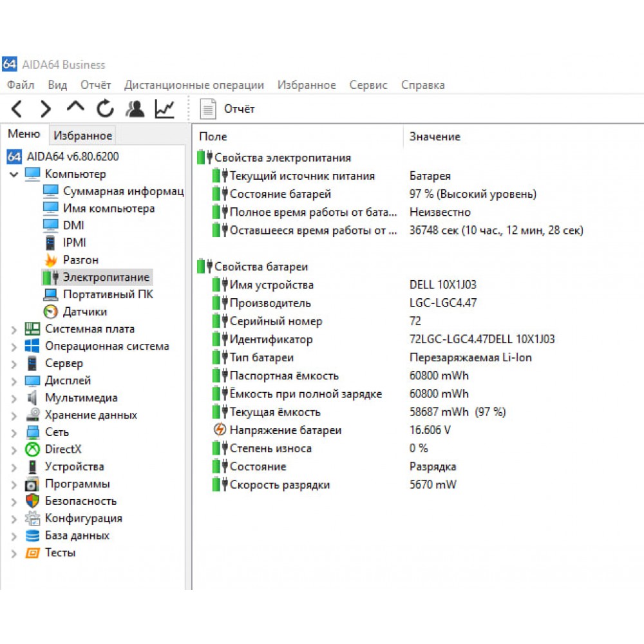
Task: Select the Скорость разрядки value 5670 mW
Action: [433, 485]
